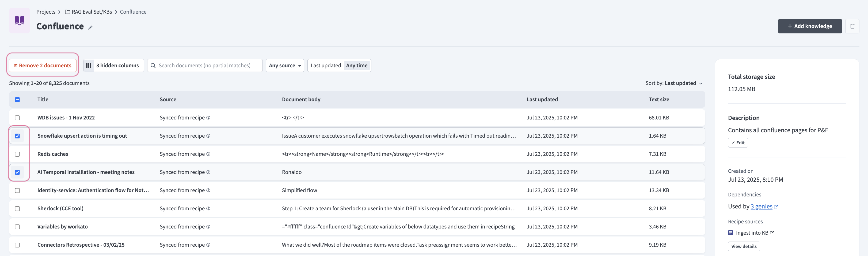Image resolution: width=868 pixels, height=256 pixels.
Task: Navigate to RAG Eval Set/KBs breadcrumb
Action: [92, 12]
